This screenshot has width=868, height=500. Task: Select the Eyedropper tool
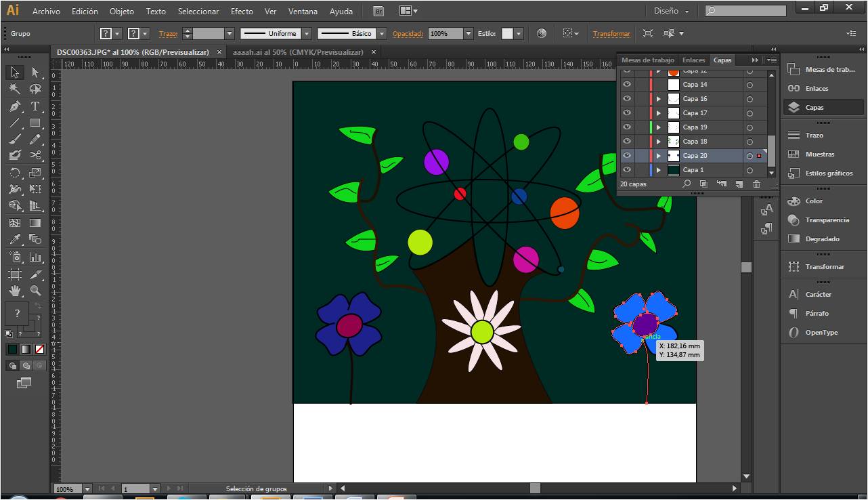tap(15, 239)
